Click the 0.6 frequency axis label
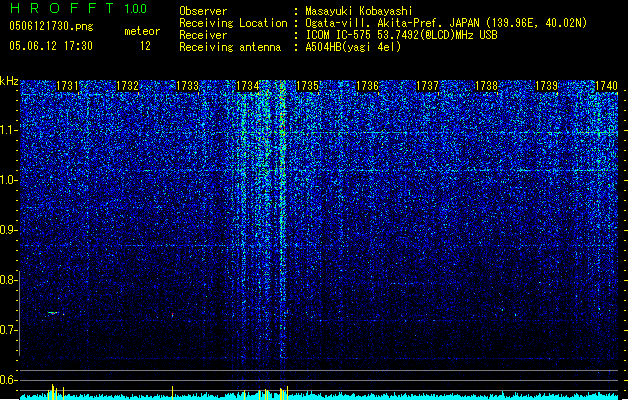The width and height of the screenshot is (629, 400). tap(8, 380)
